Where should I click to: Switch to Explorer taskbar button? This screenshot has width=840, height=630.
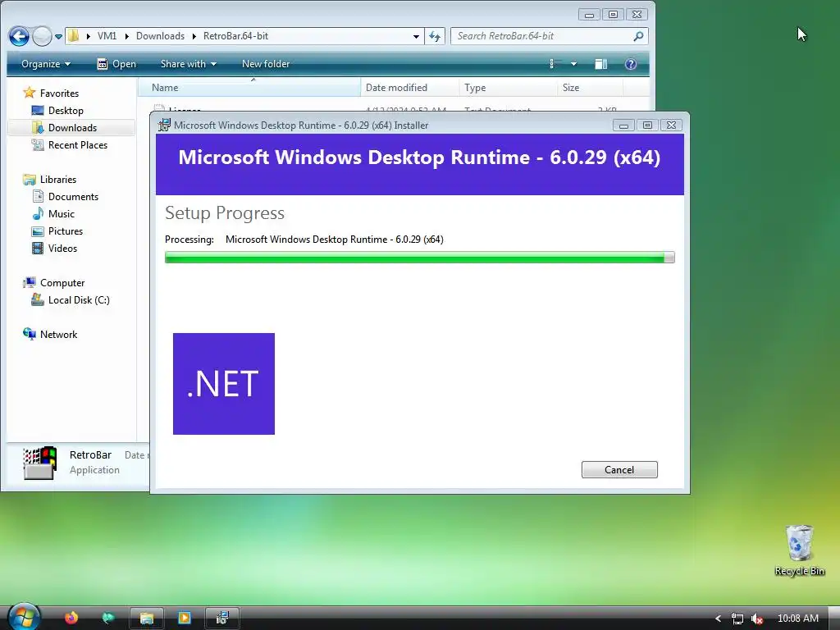click(x=146, y=619)
